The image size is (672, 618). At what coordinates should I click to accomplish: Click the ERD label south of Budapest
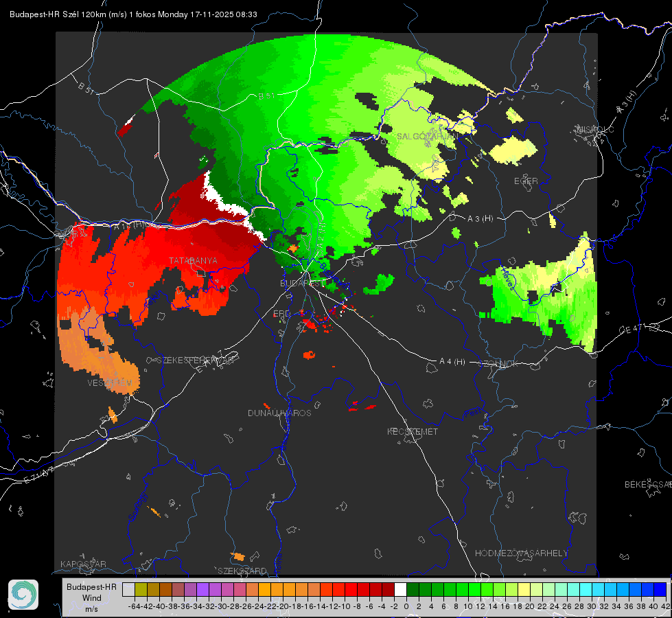pos(281,314)
